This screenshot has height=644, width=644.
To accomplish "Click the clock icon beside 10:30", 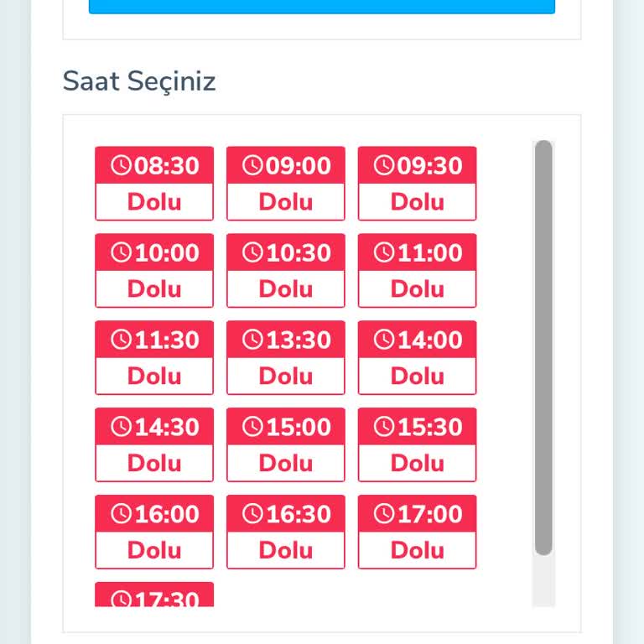I will pos(253,252).
